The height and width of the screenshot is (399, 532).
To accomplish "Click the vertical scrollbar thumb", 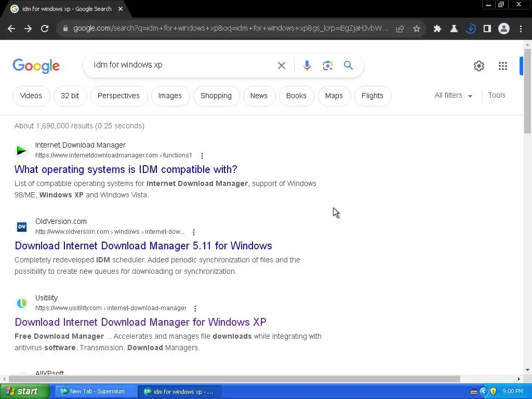I will [x=527, y=91].
